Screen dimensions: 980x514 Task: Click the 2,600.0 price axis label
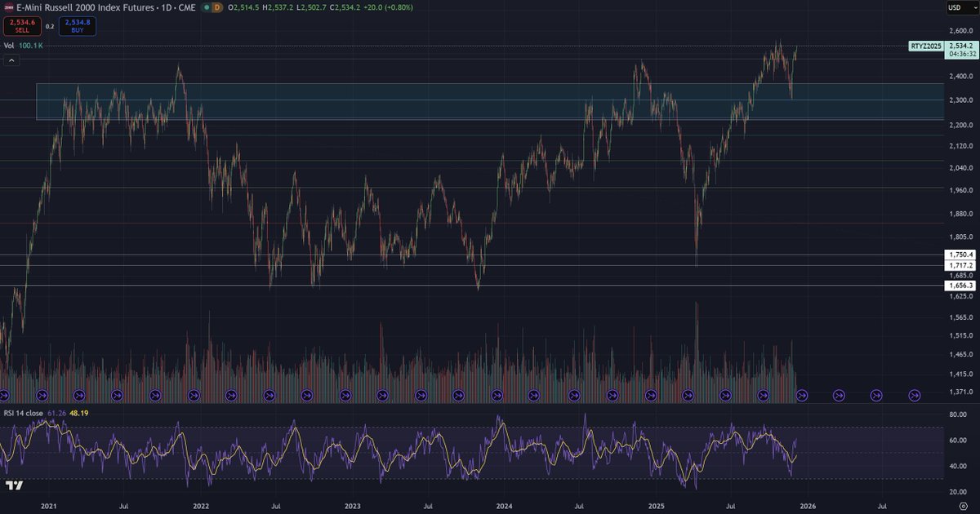click(960, 30)
